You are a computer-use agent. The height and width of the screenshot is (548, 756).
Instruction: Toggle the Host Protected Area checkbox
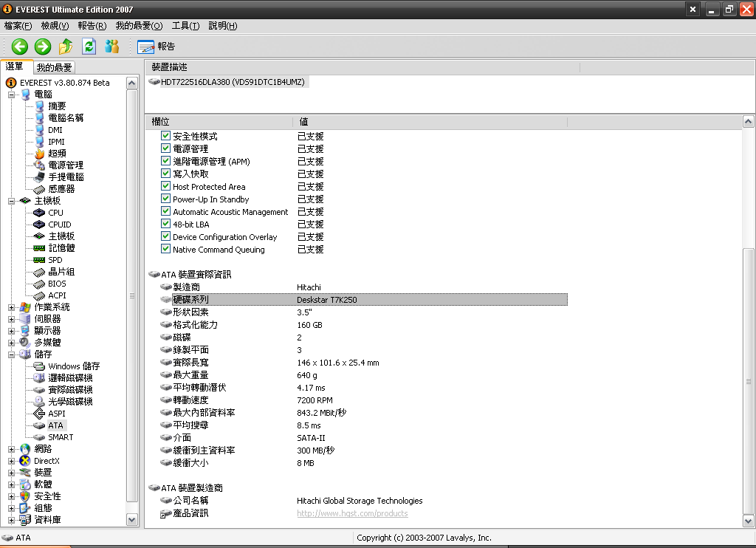[x=165, y=185]
